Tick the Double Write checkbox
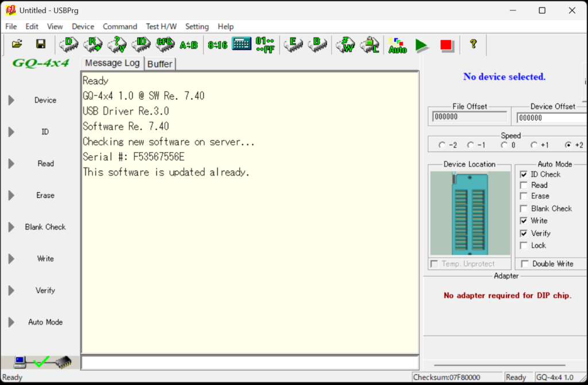This screenshot has height=385, width=588. click(525, 264)
